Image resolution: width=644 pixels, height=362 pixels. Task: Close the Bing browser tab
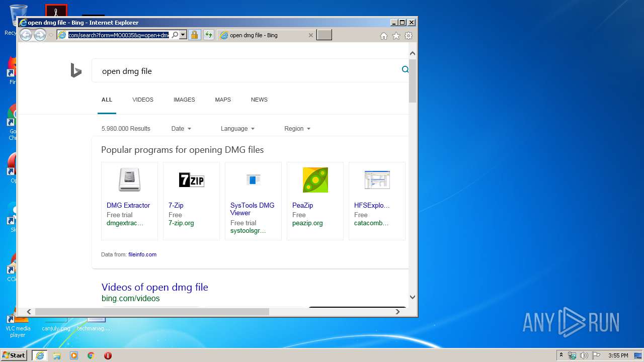pyautogui.click(x=310, y=35)
